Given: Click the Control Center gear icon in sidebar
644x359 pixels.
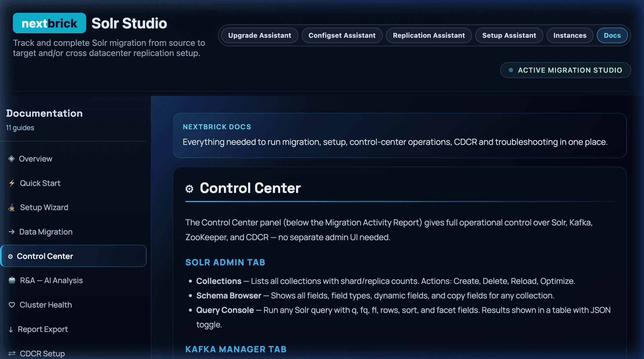Looking at the screenshot, I should tap(10, 256).
